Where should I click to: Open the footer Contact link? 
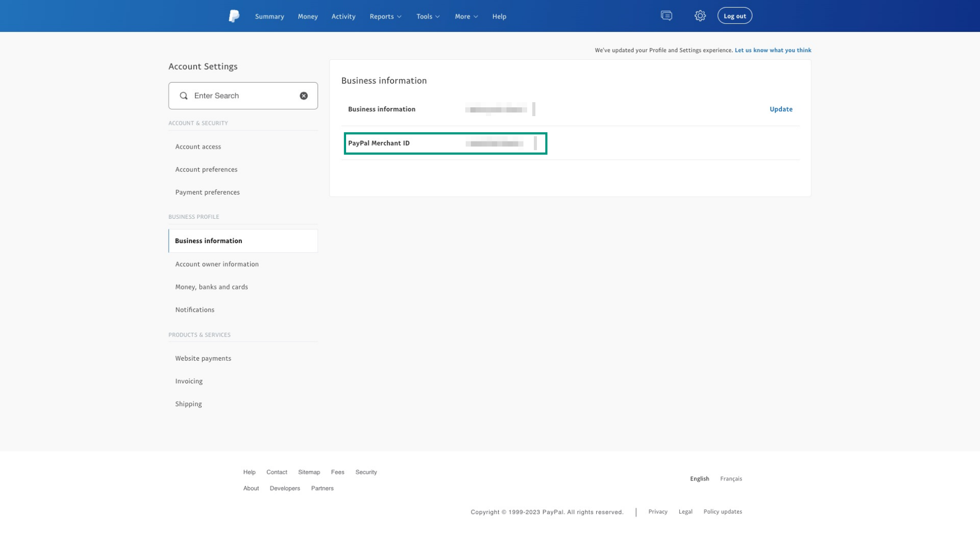click(x=276, y=472)
